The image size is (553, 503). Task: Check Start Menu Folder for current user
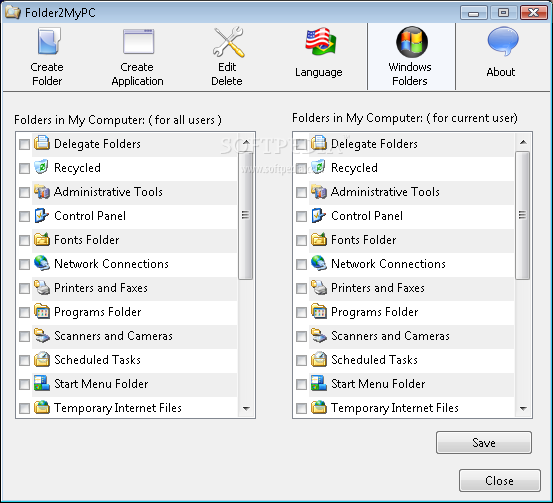[x=302, y=384]
